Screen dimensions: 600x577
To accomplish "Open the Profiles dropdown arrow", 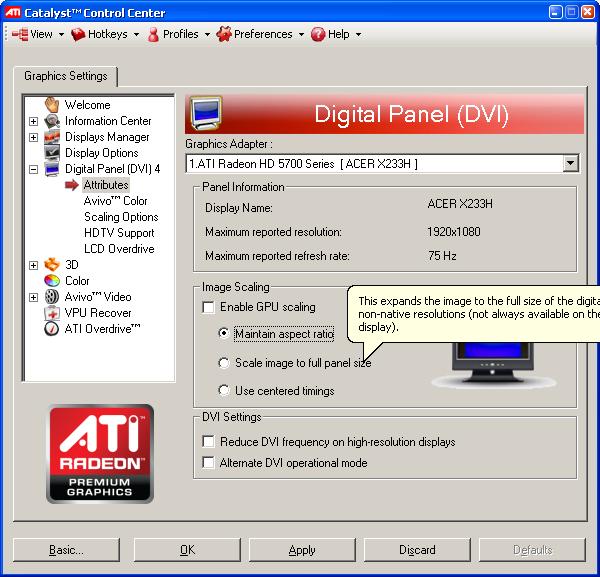I will [x=207, y=34].
